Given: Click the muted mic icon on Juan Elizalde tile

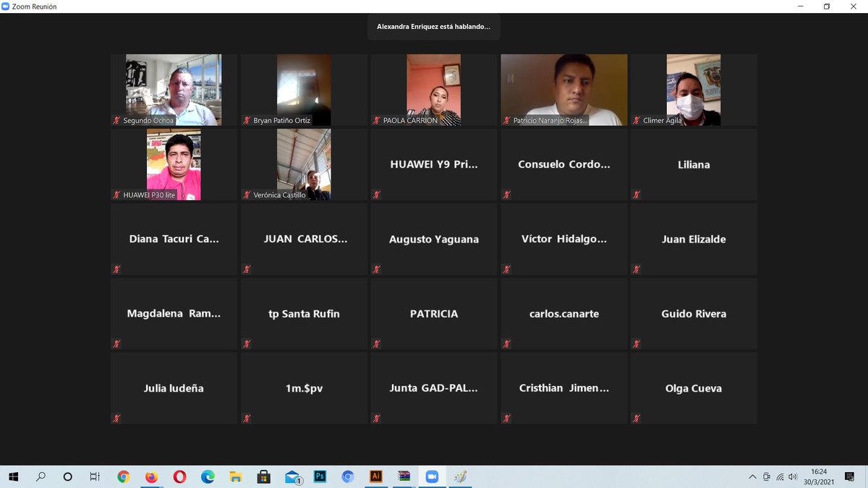Looking at the screenshot, I should (637, 269).
